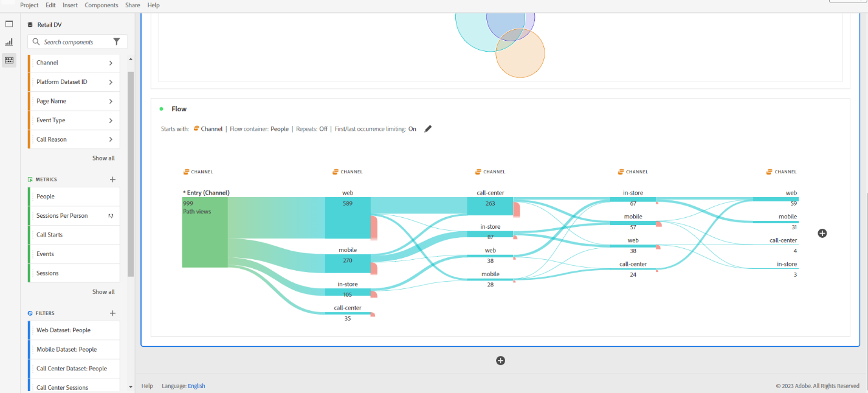Open the Project menu
Screen dimensions: 868x393
(29, 5)
